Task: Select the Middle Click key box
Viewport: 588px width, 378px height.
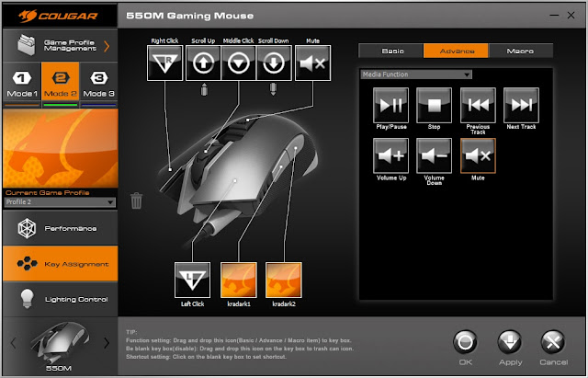Action: click(x=239, y=63)
